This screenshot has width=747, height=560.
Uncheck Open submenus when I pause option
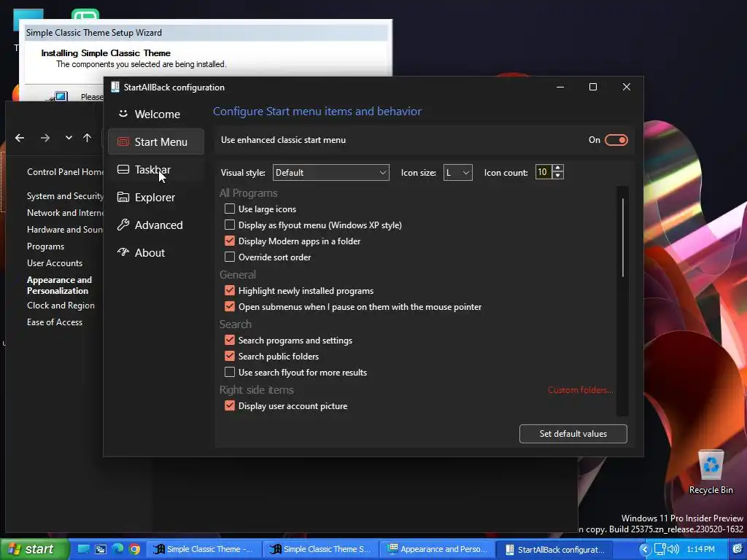230,307
